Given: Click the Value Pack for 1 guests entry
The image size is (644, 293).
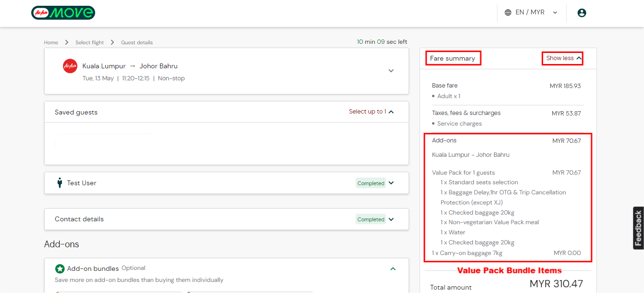Looking at the screenshot, I should point(463,172).
